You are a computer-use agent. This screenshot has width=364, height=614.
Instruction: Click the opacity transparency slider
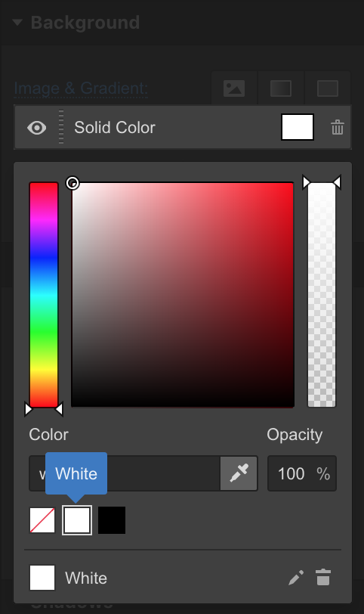pos(322,295)
